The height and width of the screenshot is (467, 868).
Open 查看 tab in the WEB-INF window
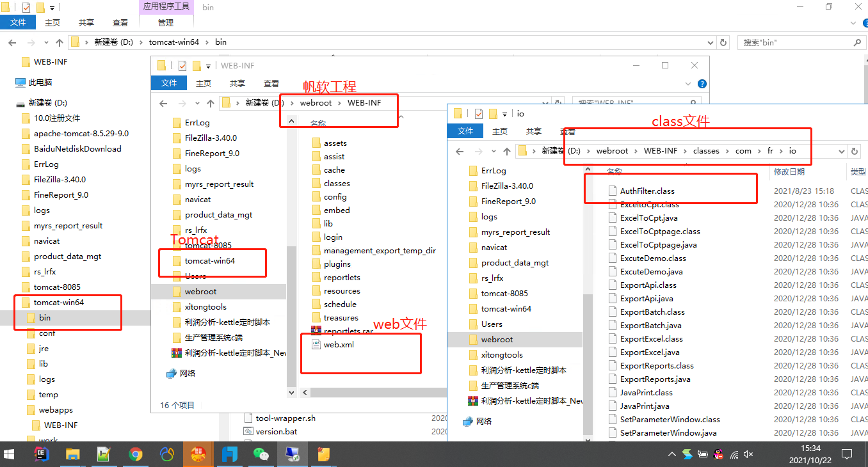(x=271, y=83)
